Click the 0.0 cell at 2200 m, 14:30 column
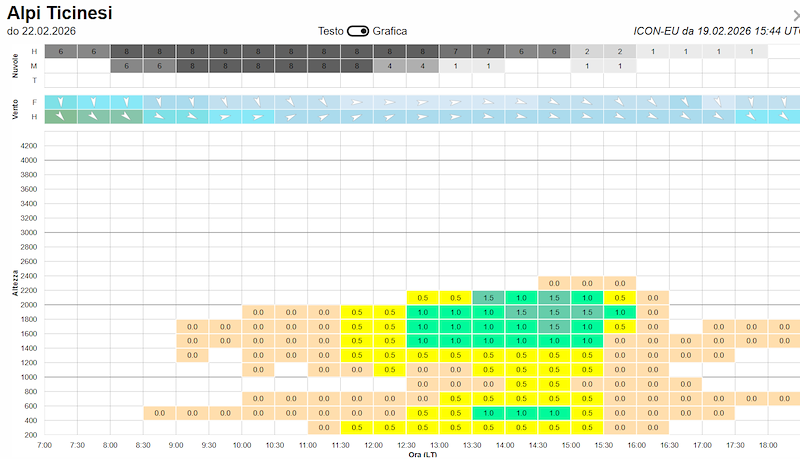Image resolution: width=800 pixels, height=459 pixels. click(554, 283)
